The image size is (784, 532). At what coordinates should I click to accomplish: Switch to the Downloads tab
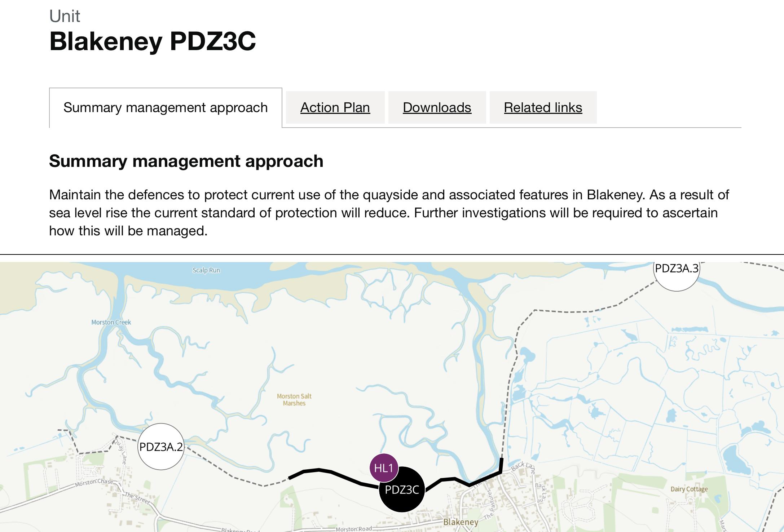tap(437, 107)
